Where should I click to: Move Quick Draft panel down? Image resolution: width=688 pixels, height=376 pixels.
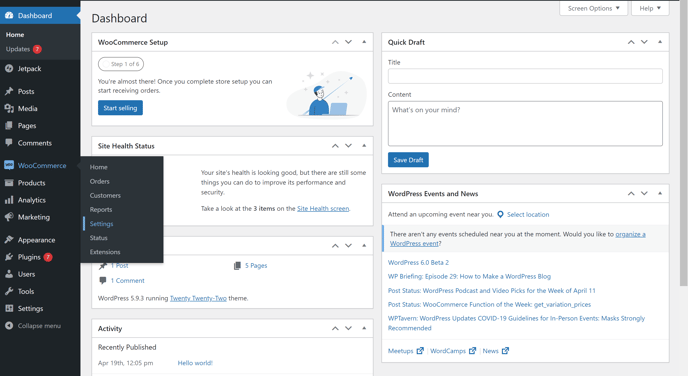[x=644, y=42]
